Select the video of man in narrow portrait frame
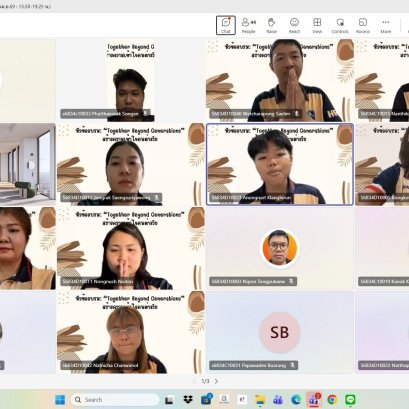 point(131,80)
